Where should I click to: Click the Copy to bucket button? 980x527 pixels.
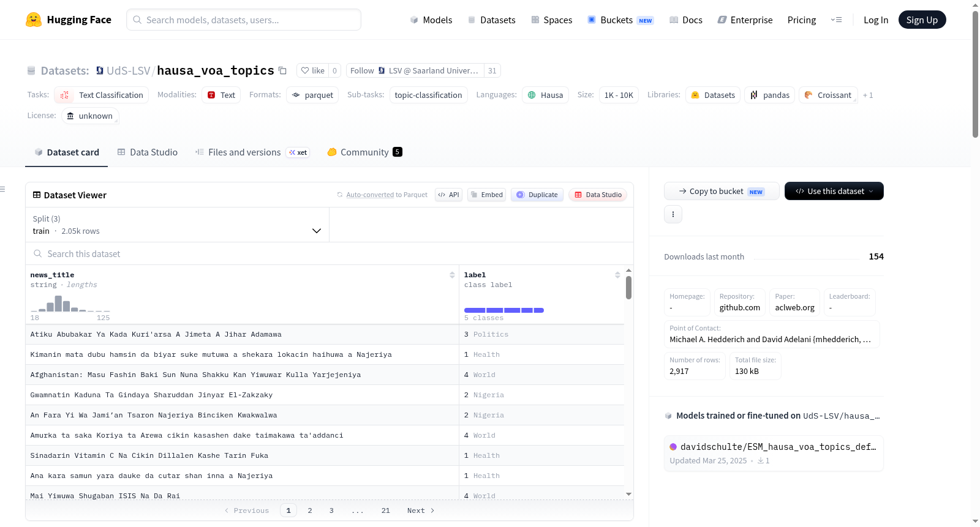722,191
